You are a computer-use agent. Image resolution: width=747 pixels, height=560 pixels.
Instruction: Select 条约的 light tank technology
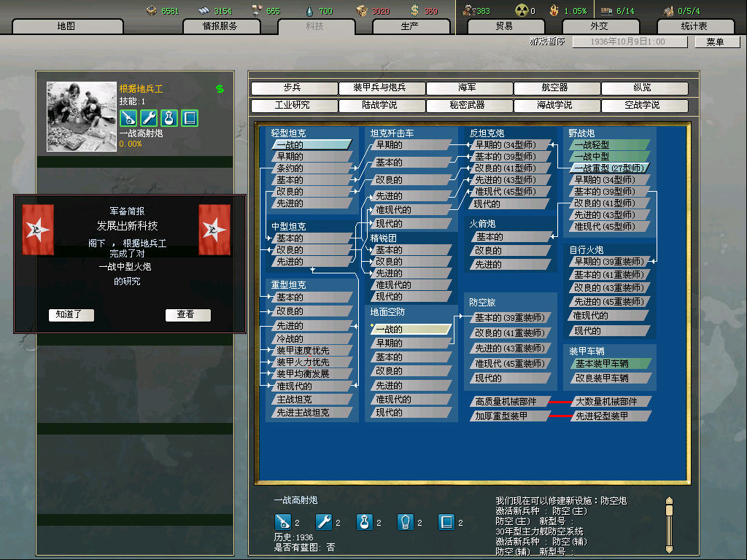click(x=311, y=168)
